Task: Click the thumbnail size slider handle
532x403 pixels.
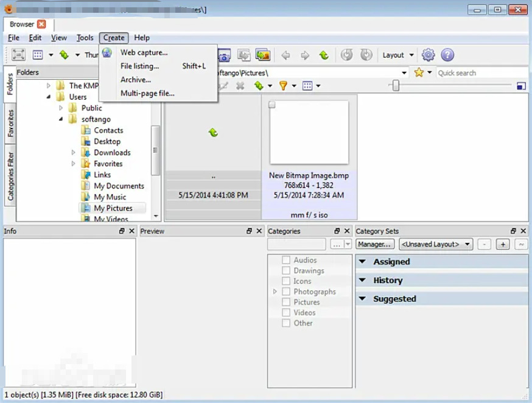Action: point(396,86)
